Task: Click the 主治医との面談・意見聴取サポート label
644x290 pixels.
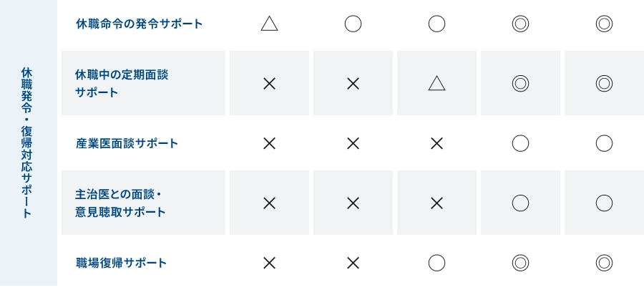Action: [120, 203]
